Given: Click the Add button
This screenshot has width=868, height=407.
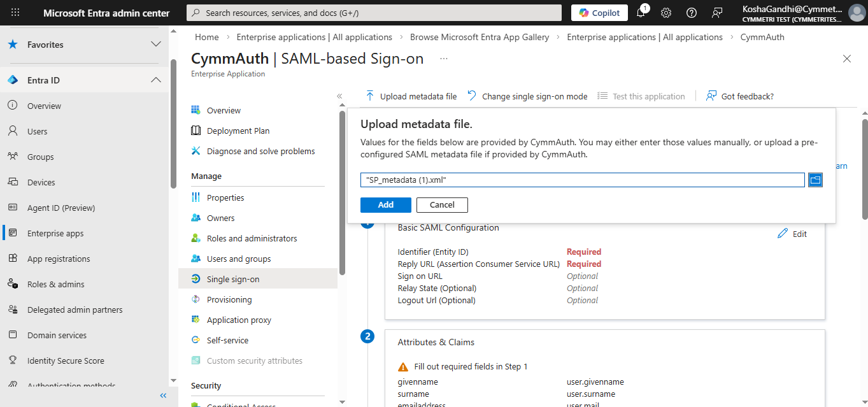Looking at the screenshot, I should [386, 204].
